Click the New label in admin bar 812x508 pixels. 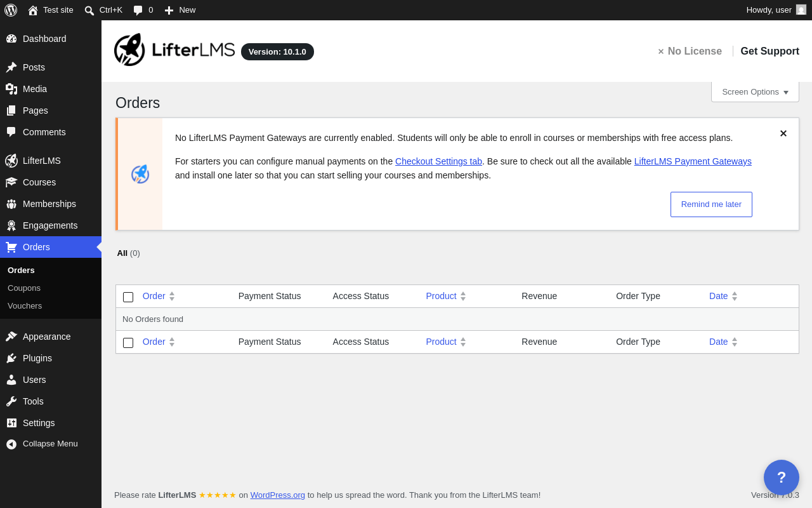[187, 10]
